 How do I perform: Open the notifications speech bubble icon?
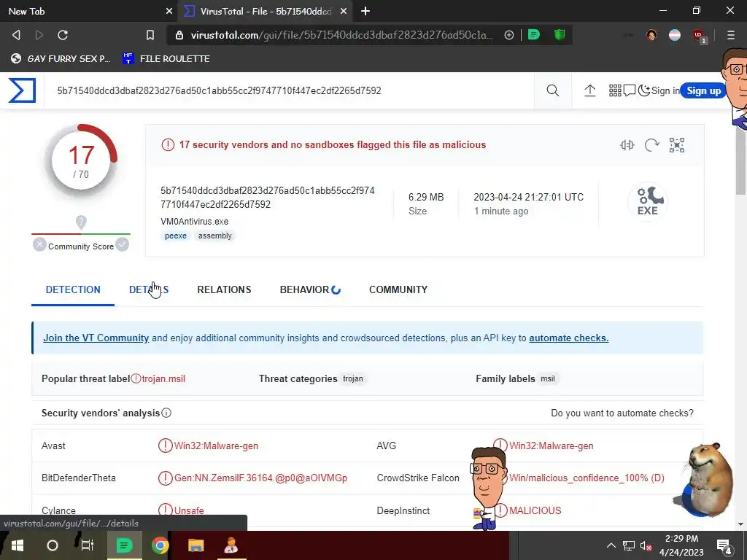(630, 90)
